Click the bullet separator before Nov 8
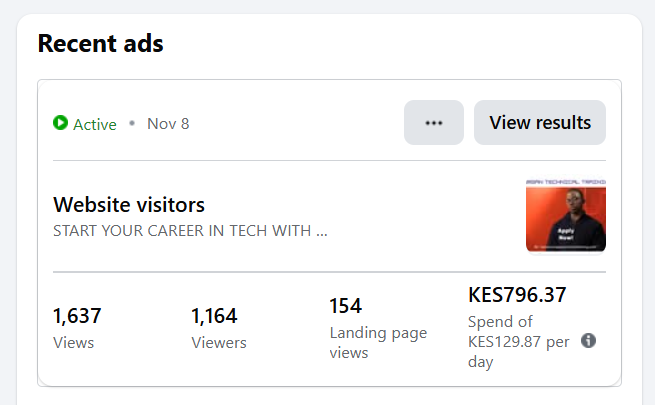 tap(131, 124)
